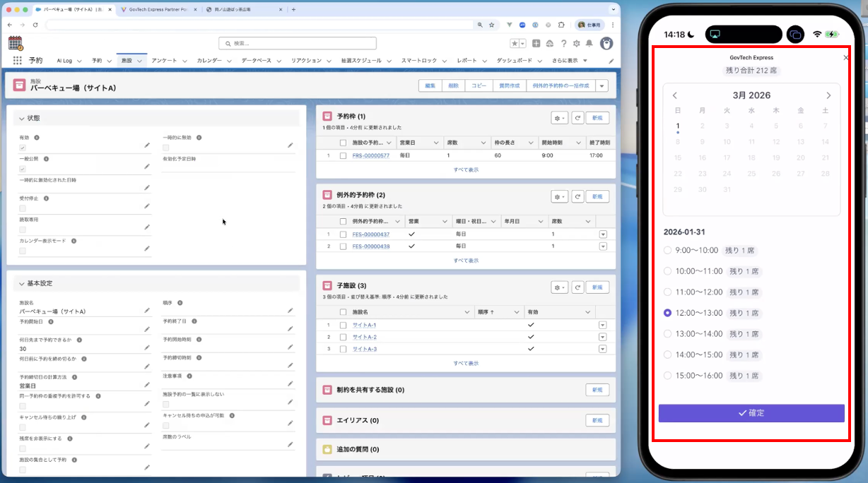Click the global create plus icon
Screen dimensions: 868x483
tap(536, 44)
